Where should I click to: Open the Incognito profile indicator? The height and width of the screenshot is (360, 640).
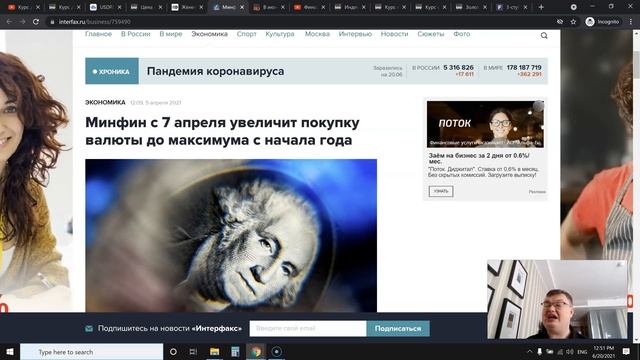[602, 22]
